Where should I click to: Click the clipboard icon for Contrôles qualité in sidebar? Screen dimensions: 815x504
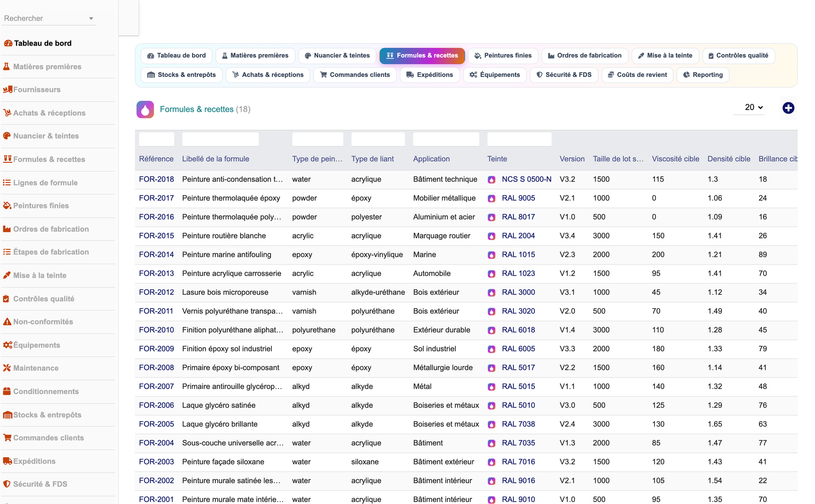6,298
